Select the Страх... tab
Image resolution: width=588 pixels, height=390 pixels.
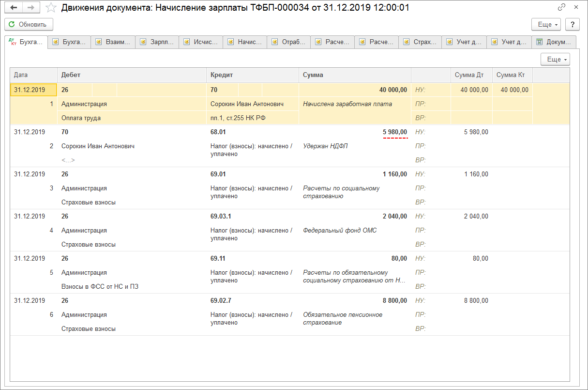(x=420, y=42)
